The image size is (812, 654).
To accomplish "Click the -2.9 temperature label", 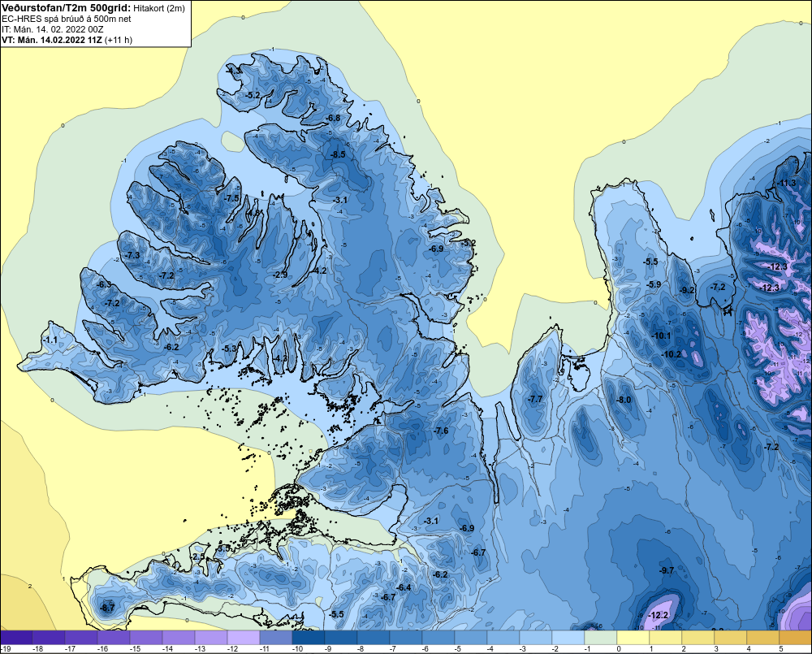I will click(280, 275).
